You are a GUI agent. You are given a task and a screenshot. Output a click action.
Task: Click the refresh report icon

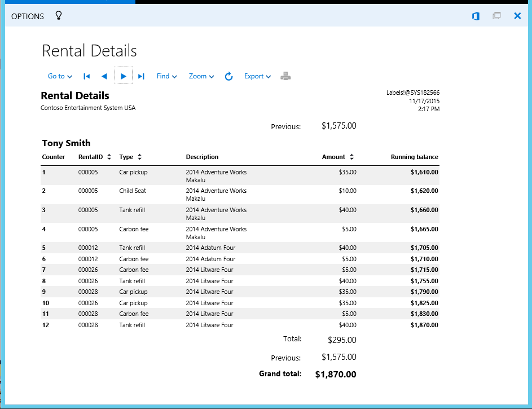click(x=228, y=76)
